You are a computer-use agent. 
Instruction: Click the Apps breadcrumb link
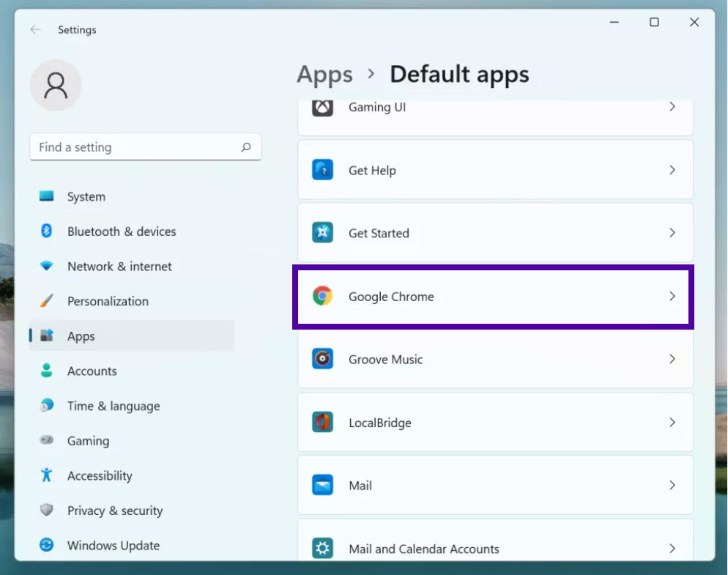click(x=324, y=74)
